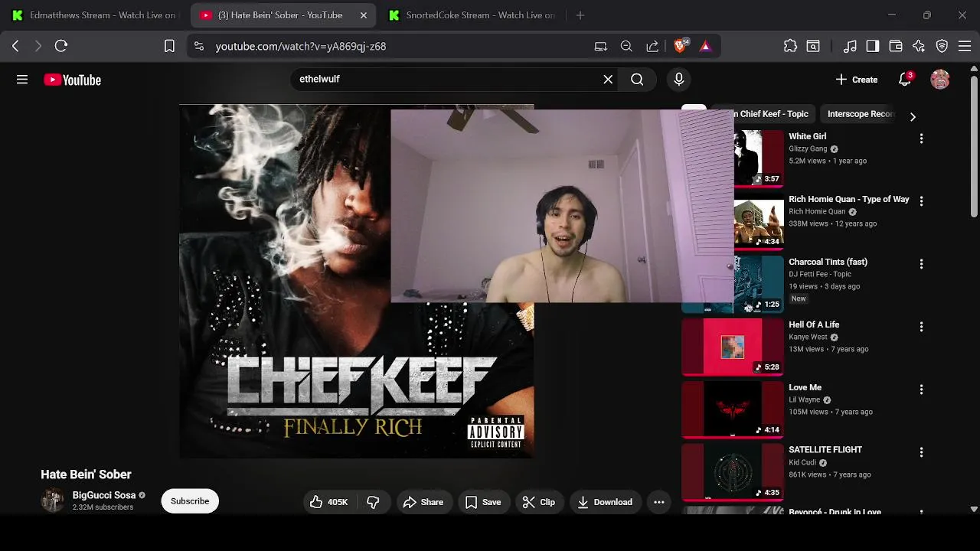
Task: Select Chief Keef - Topic chip
Action: coord(767,114)
